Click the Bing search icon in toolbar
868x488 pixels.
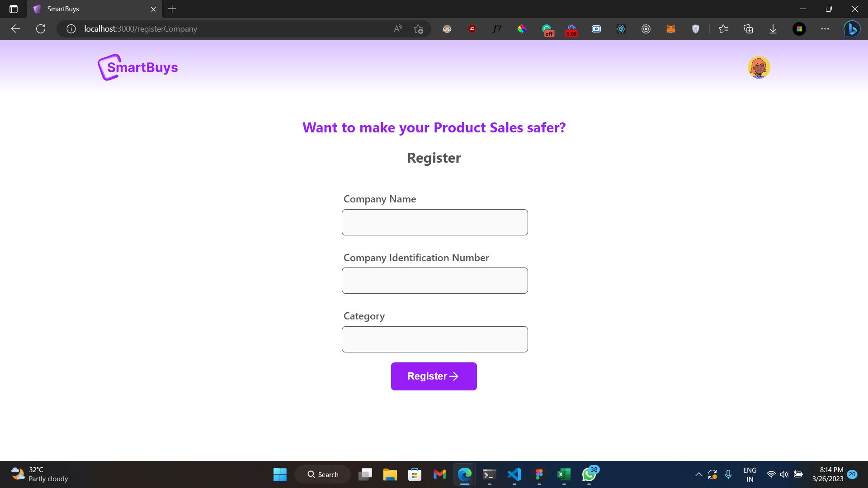(853, 28)
